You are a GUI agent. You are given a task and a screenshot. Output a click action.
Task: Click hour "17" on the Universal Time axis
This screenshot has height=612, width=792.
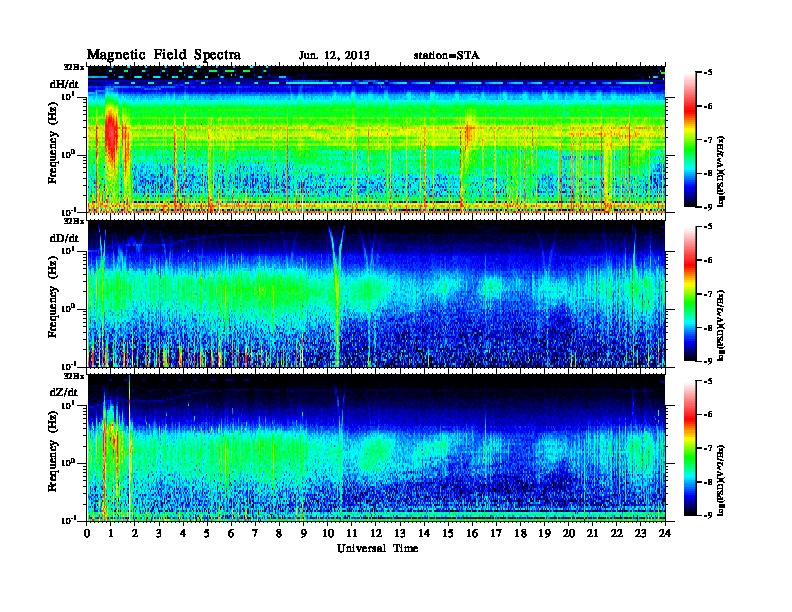tap(496, 533)
